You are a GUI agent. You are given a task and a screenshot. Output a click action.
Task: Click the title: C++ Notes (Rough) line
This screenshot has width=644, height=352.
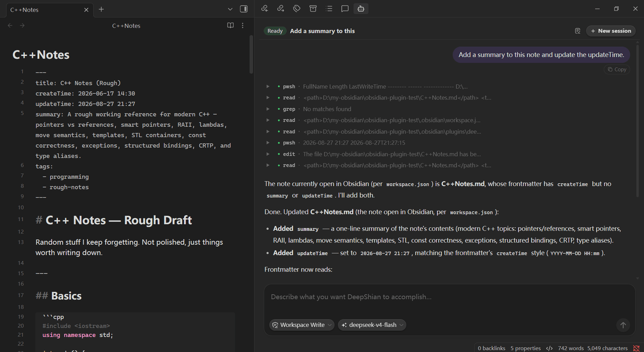(x=78, y=83)
